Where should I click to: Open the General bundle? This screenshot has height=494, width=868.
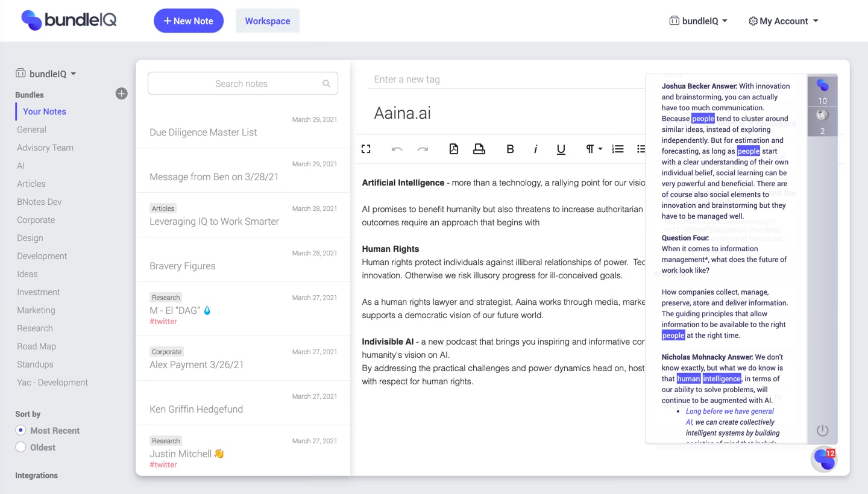31,130
